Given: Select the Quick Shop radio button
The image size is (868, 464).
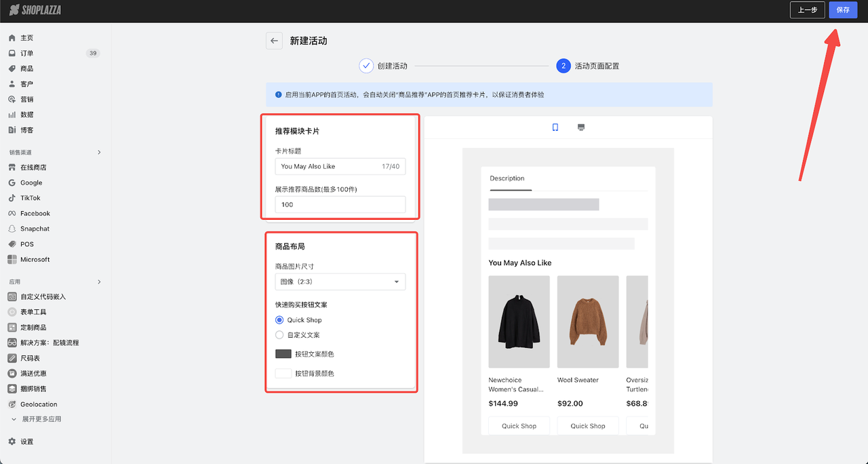Looking at the screenshot, I should pyautogui.click(x=279, y=320).
